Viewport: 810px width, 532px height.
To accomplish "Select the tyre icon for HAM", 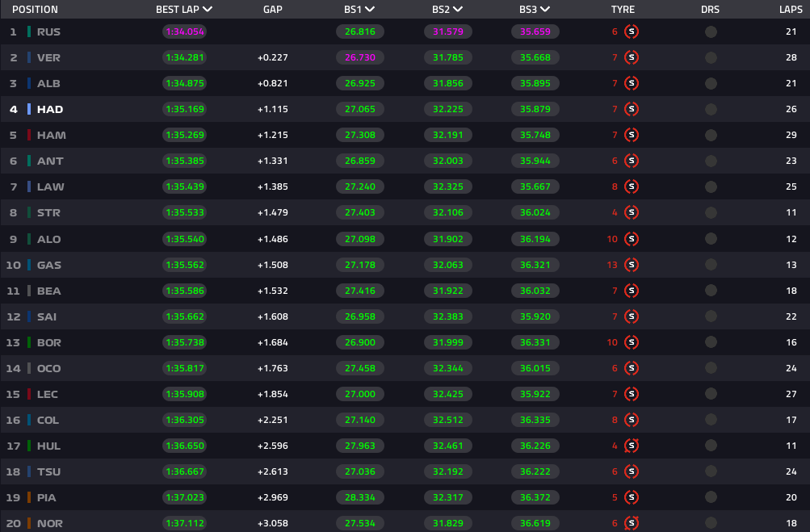I will [632, 136].
